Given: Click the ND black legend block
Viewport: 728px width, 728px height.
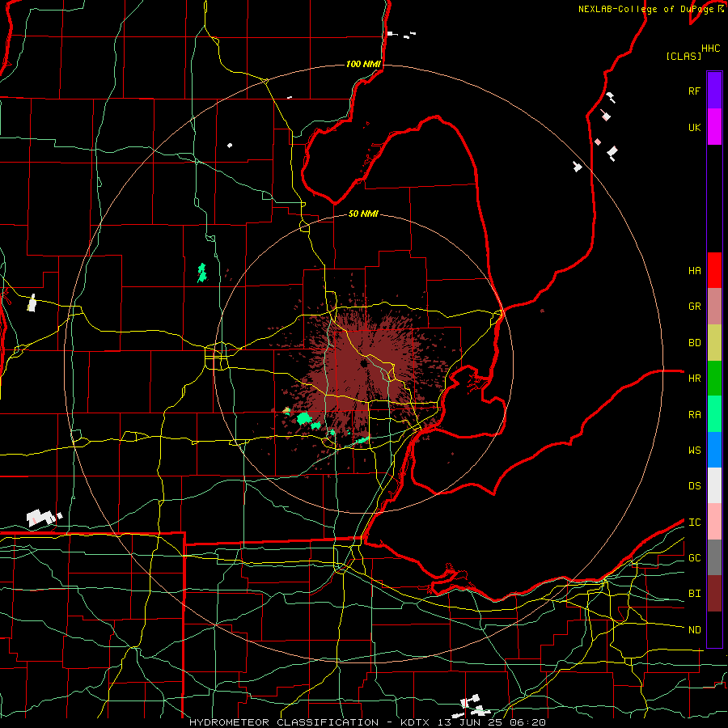Looking at the screenshot, I should 714,629.
